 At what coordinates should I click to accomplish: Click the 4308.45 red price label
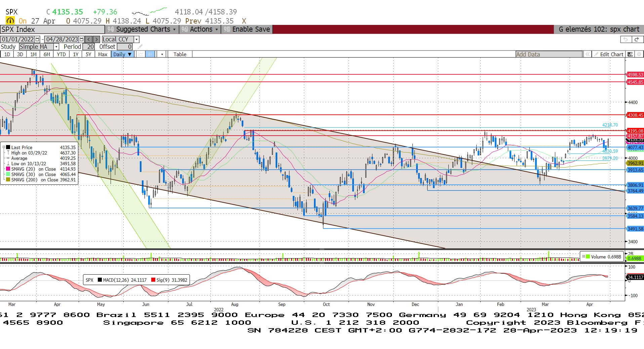[x=635, y=115]
